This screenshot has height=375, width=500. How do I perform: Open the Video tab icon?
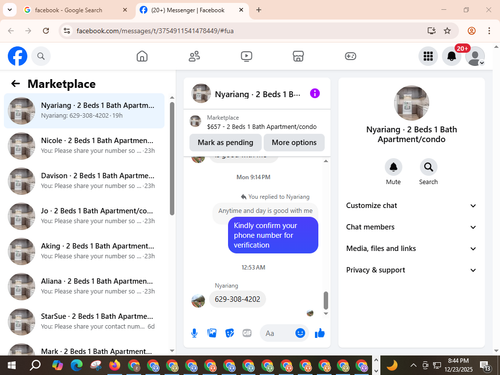coord(246,56)
